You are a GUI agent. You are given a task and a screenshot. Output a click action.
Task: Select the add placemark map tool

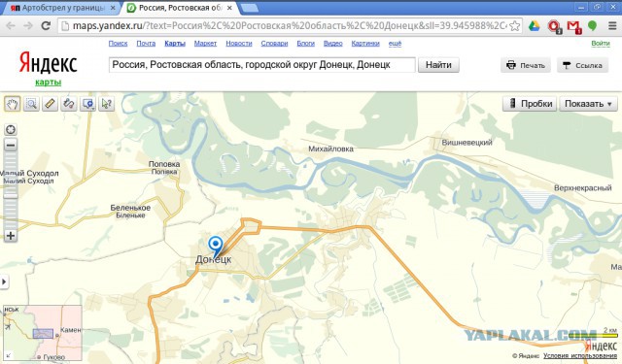click(87, 104)
